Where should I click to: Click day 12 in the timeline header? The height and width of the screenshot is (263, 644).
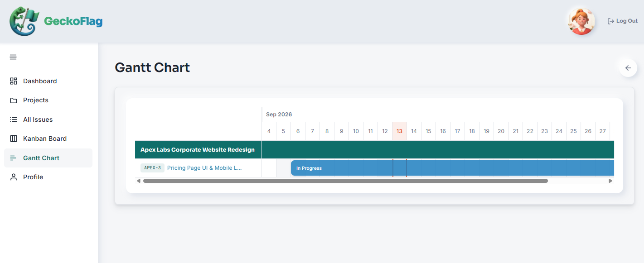[385, 131]
